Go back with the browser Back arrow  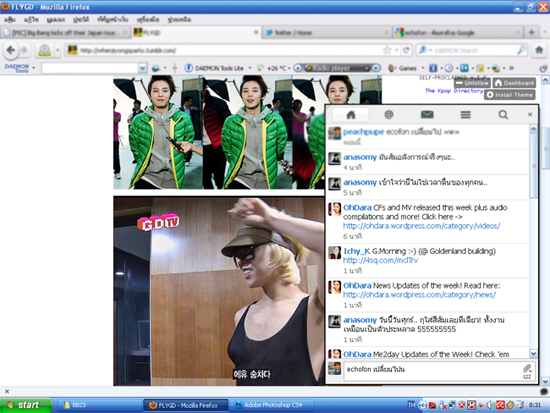pyautogui.click(x=11, y=51)
